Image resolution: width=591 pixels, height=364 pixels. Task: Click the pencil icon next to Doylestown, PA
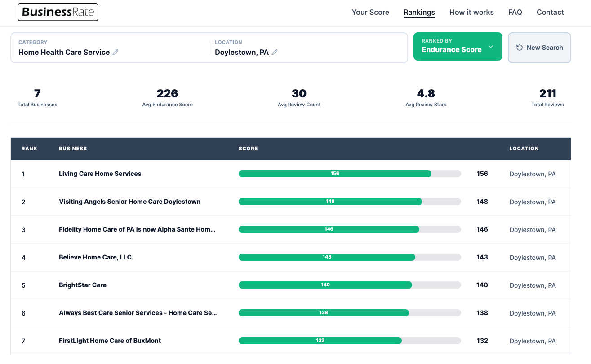275,52
